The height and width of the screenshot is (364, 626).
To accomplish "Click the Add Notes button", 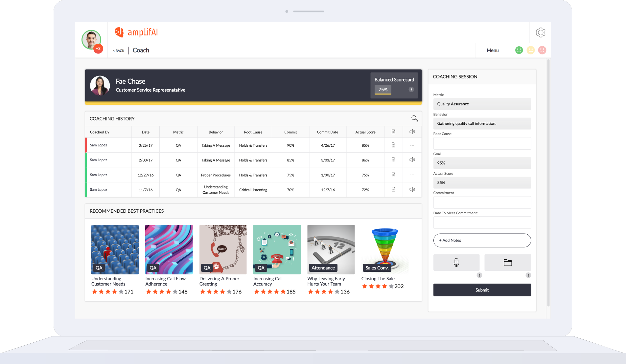I will point(482,240).
